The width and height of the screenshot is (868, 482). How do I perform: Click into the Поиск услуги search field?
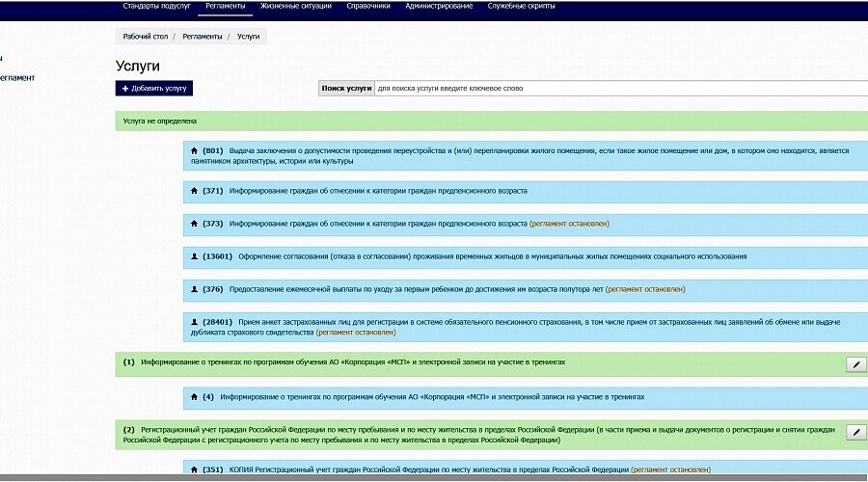(617, 88)
